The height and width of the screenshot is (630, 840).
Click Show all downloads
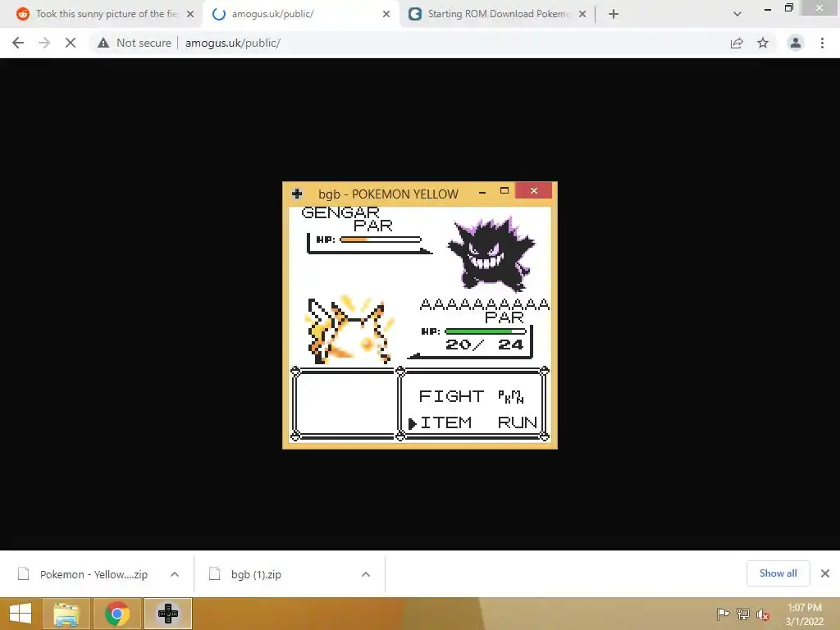pyautogui.click(x=778, y=573)
